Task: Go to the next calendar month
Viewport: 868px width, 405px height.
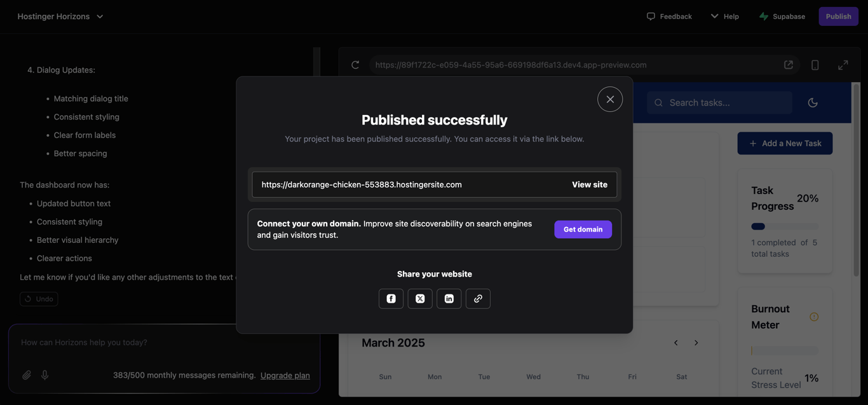Action: point(696,342)
